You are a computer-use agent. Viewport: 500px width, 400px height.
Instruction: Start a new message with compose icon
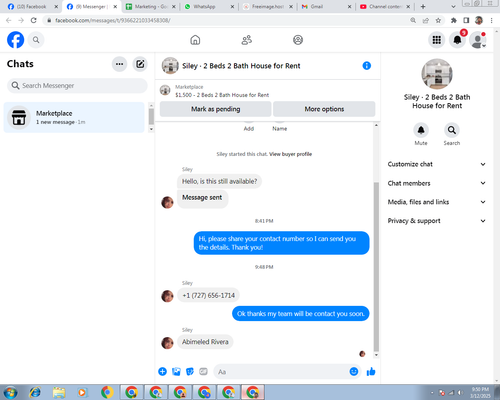[140, 64]
